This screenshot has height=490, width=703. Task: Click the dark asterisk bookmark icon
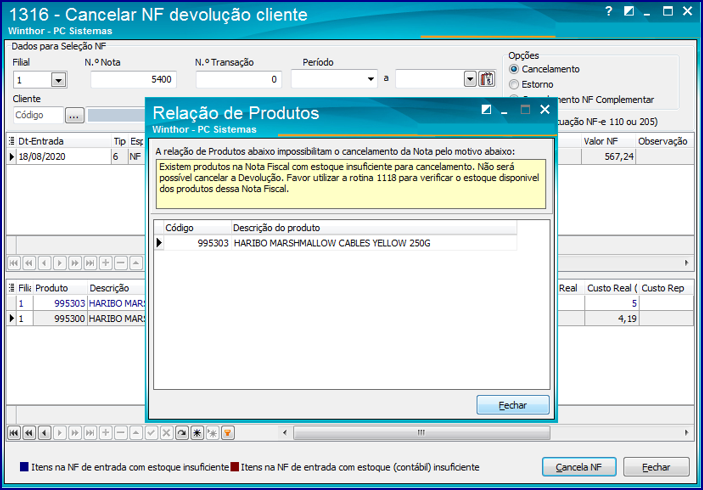click(197, 433)
